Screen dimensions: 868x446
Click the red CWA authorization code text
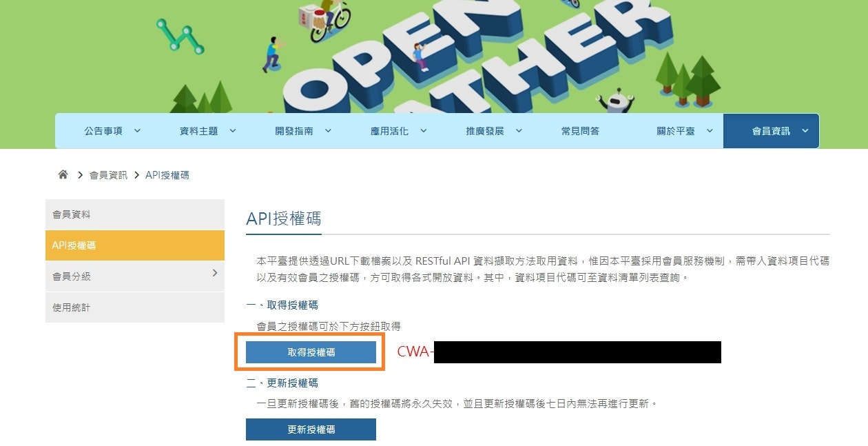click(x=415, y=352)
